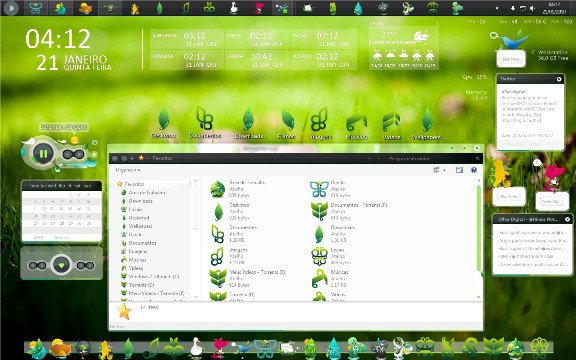Collapse the Other Digital news widget chevron

pos(568,219)
